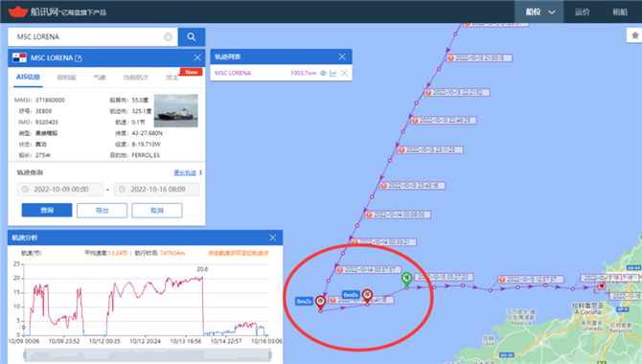
Task: Click the 导出 export button
Action: (102, 211)
